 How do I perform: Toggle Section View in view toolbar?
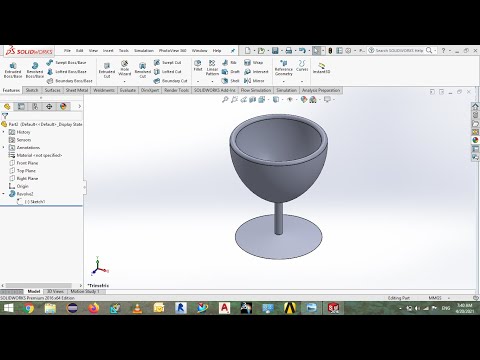[253, 99]
